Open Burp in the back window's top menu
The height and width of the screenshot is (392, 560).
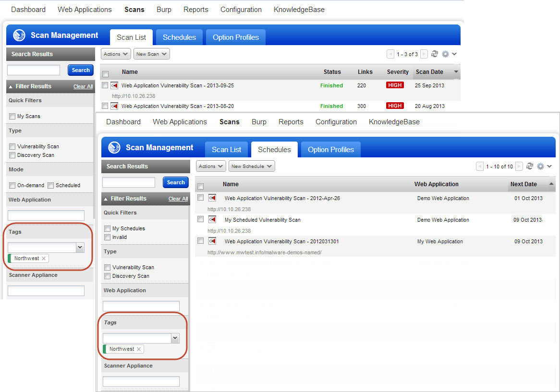coord(164,10)
